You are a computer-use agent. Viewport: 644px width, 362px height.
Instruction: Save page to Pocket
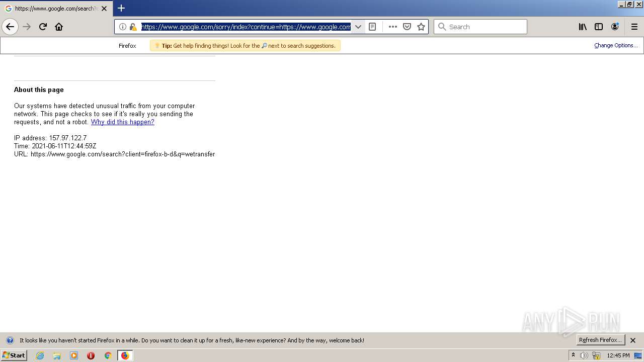pyautogui.click(x=407, y=27)
